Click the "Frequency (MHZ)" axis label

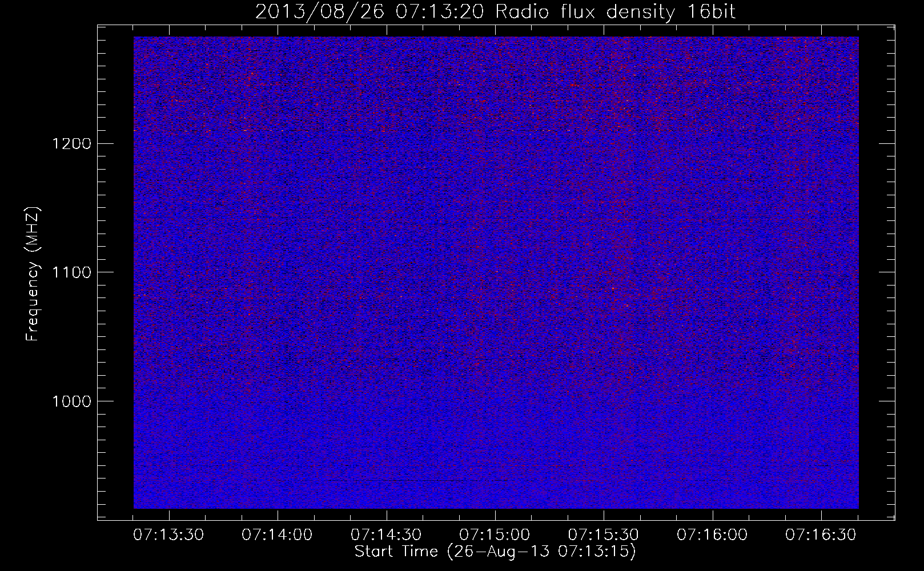point(33,274)
